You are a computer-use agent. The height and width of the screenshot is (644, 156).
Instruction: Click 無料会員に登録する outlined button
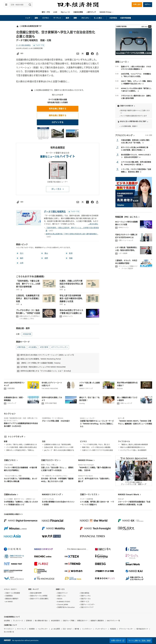58,116
